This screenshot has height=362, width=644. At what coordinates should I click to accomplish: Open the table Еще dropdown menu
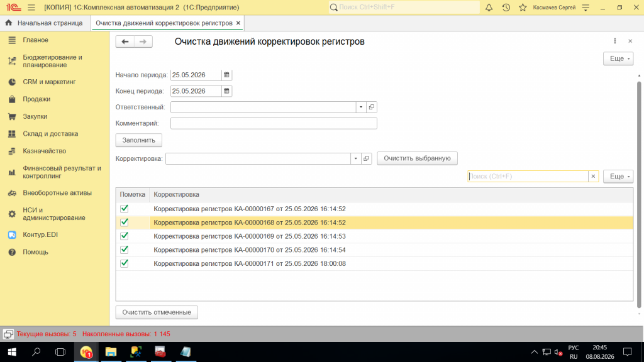coord(618,177)
